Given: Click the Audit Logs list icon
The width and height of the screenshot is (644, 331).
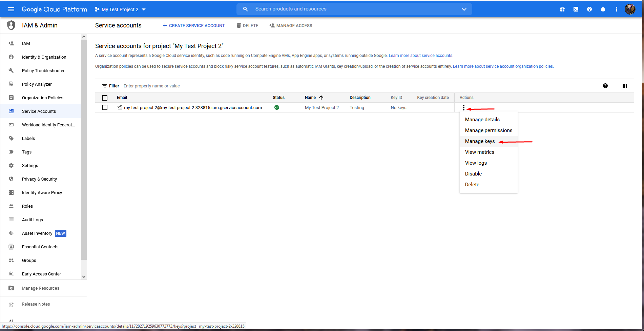Looking at the screenshot, I should [11, 220].
